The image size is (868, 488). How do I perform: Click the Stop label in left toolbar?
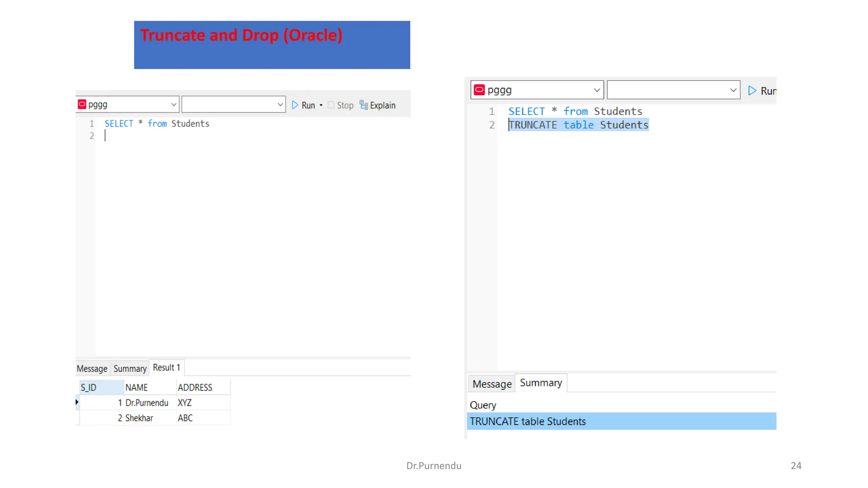pos(345,105)
